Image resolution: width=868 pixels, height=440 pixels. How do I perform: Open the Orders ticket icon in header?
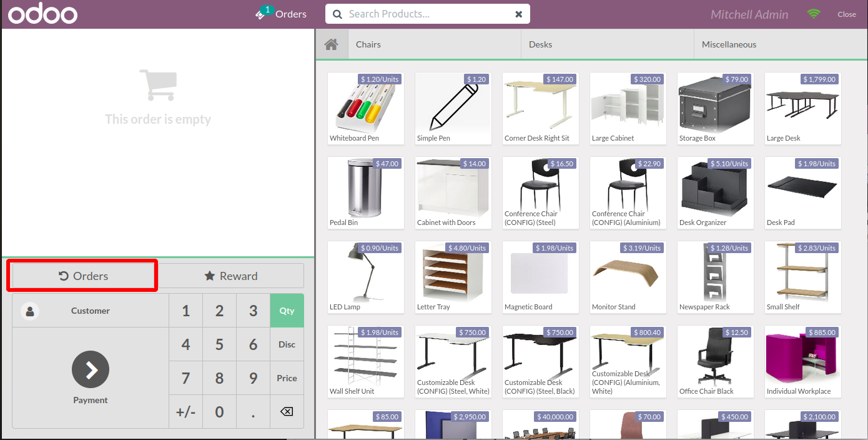click(x=262, y=14)
